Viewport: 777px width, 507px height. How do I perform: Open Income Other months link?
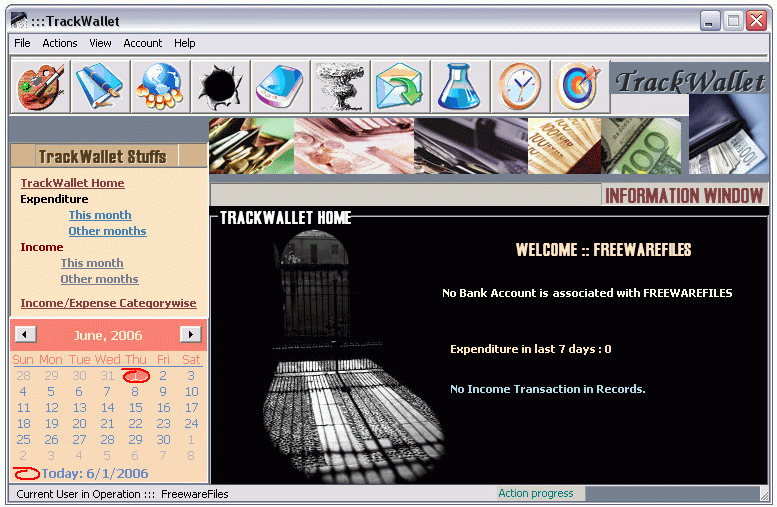[x=100, y=279]
